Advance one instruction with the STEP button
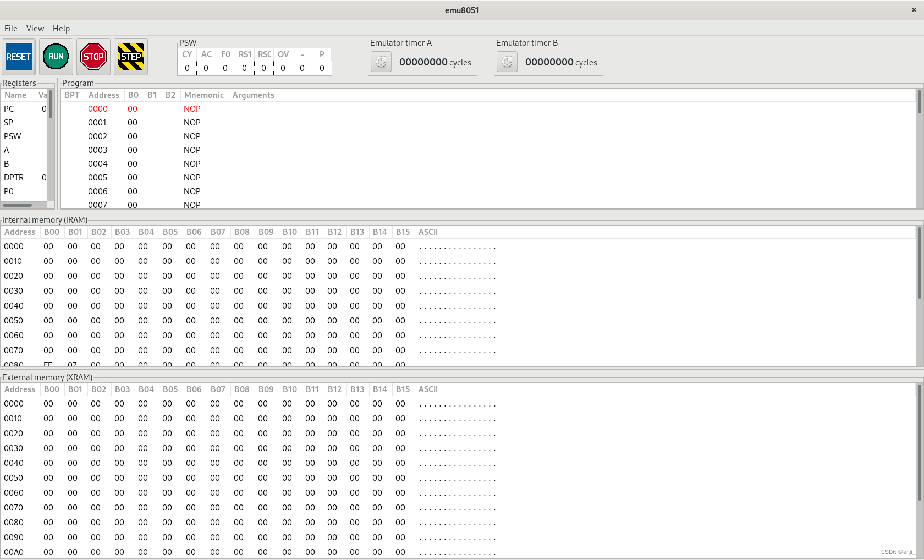The width and height of the screenshot is (924, 560). click(x=131, y=57)
